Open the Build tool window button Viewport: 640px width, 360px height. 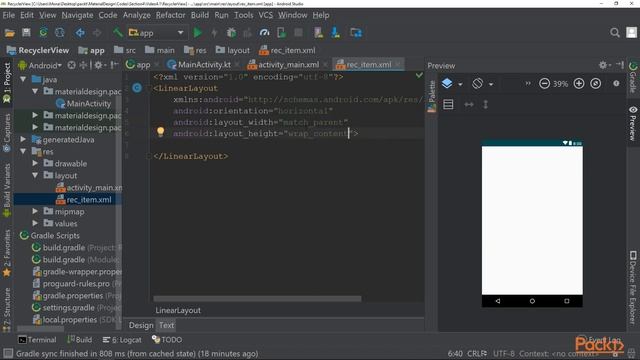(x=80, y=340)
